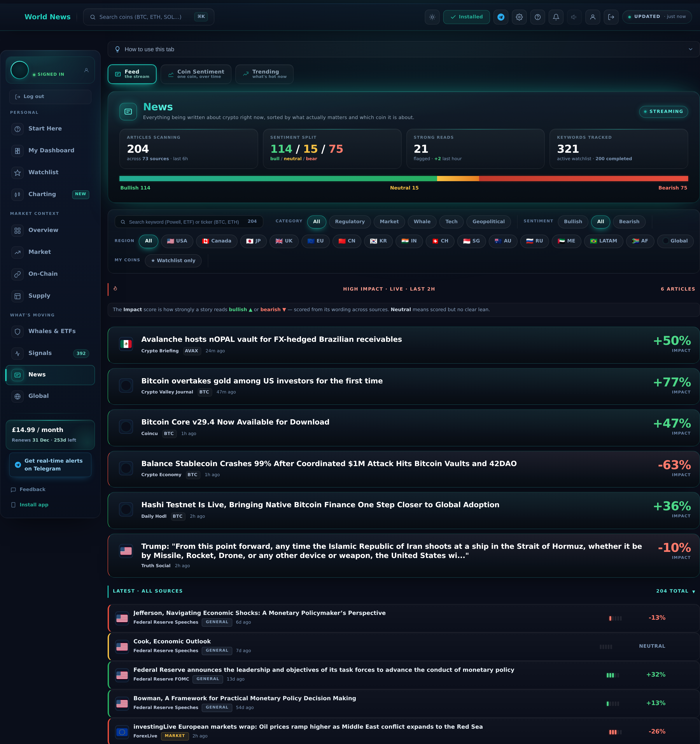The height and width of the screenshot is (744, 700).
Task: Open the Jefferson, Navigating Economic Shocks article
Action: (403, 618)
